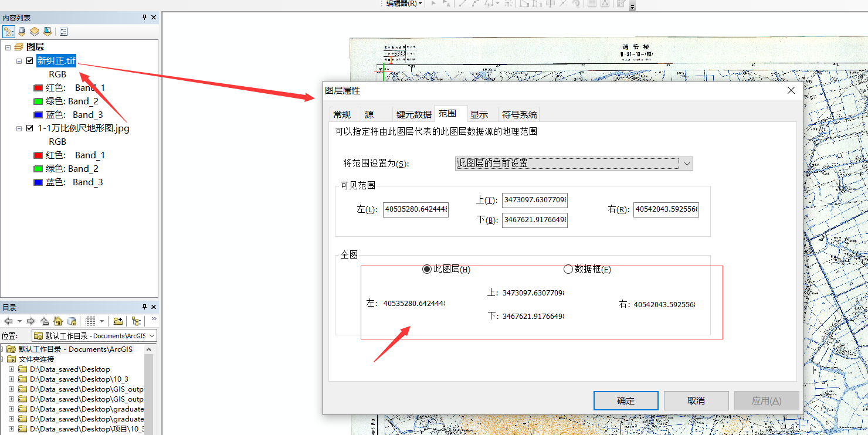Expand D:\Data_saved\Desktop\10_3 folder
868x435 pixels.
(11, 379)
